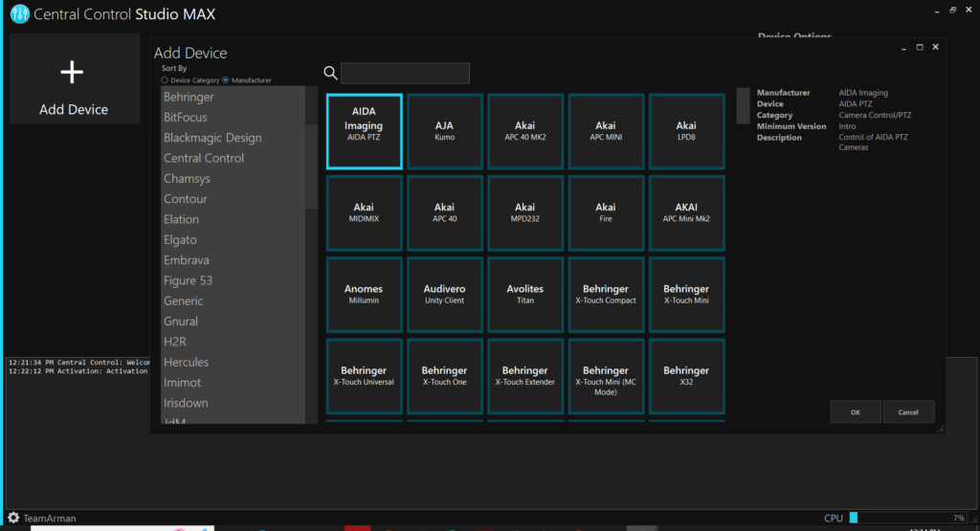Choose the Akai APC 40 MK2 tile

click(x=524, y=131)
